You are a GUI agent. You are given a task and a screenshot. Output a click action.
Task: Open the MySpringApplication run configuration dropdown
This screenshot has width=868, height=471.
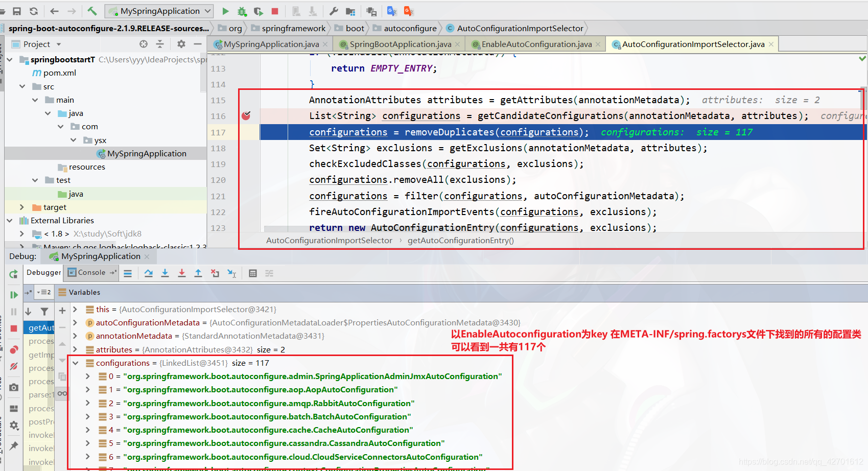pos(159,11)
